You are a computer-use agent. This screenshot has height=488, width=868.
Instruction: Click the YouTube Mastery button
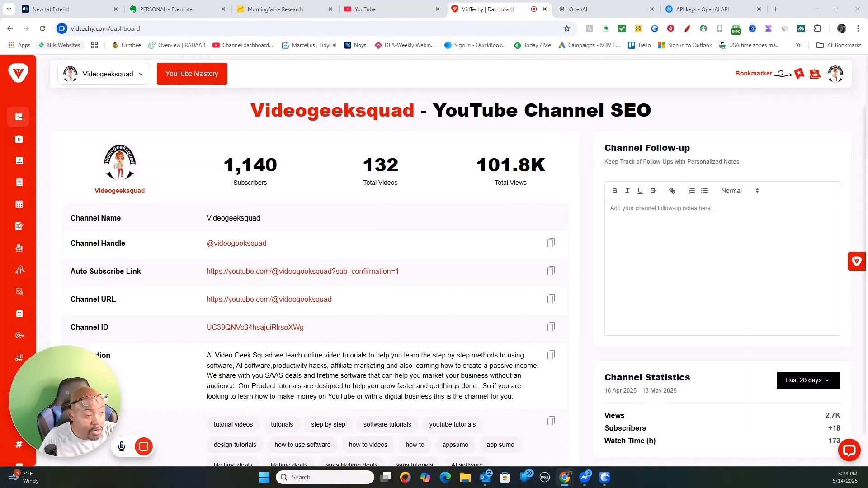(192, 74)
